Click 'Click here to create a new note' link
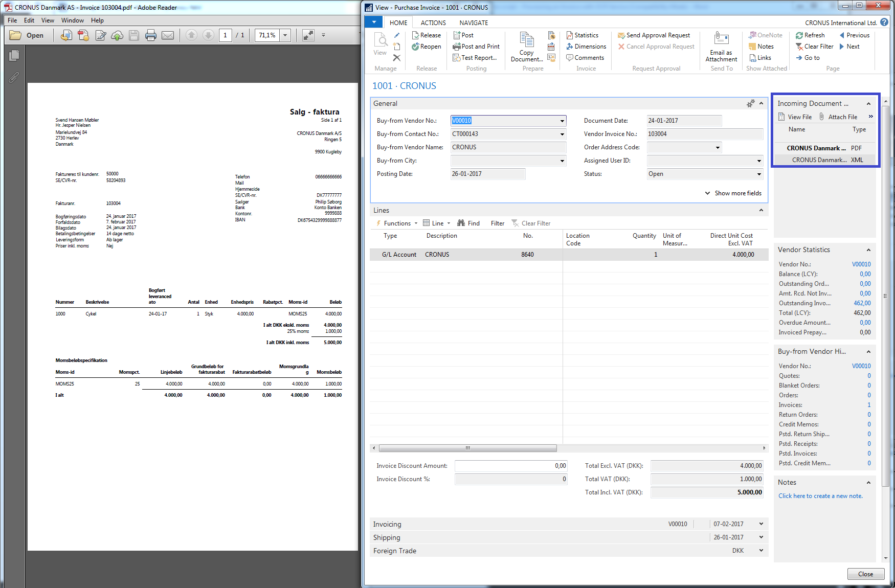 [820, 496]
